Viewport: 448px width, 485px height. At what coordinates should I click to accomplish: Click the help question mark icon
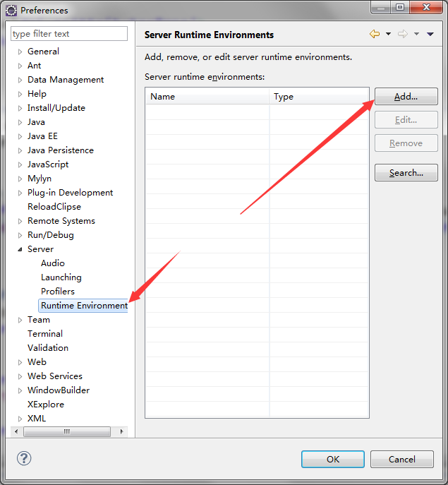(24, 458)
